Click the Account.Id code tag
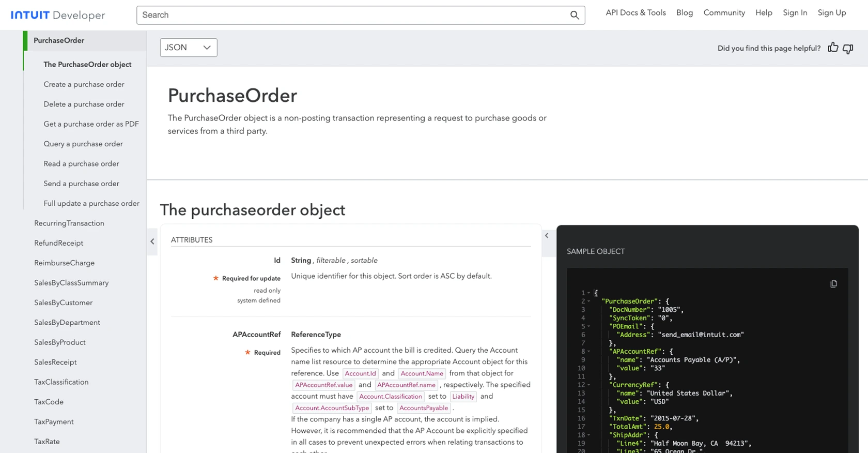 pyautogui.click(x=360, y=373)
